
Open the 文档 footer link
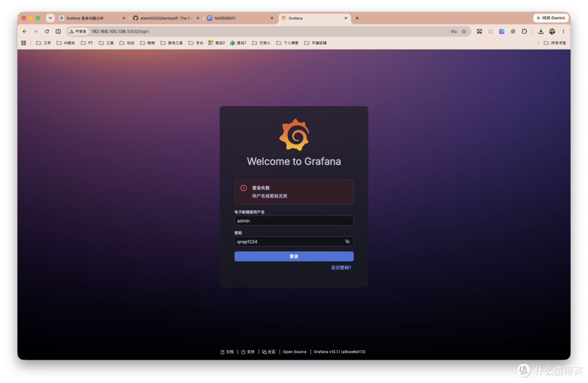[227, 352]
